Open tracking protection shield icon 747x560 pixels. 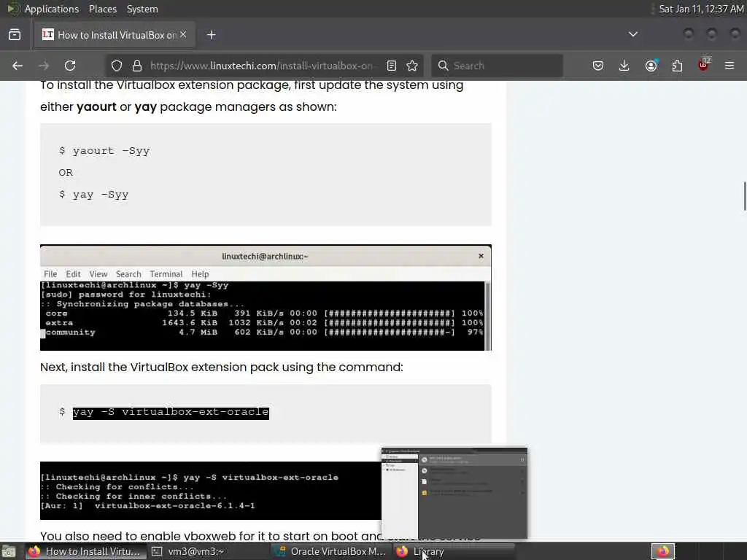coord(117,66)
